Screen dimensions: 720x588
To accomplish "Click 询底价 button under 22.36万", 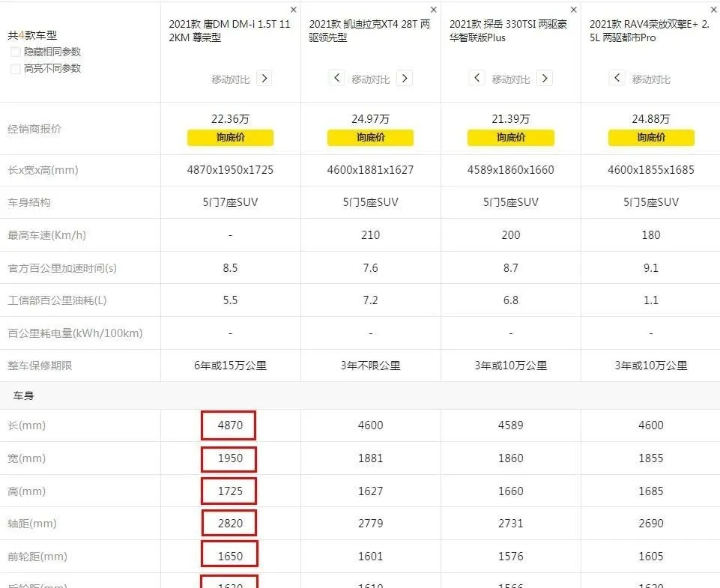I will tap(230, 137).
